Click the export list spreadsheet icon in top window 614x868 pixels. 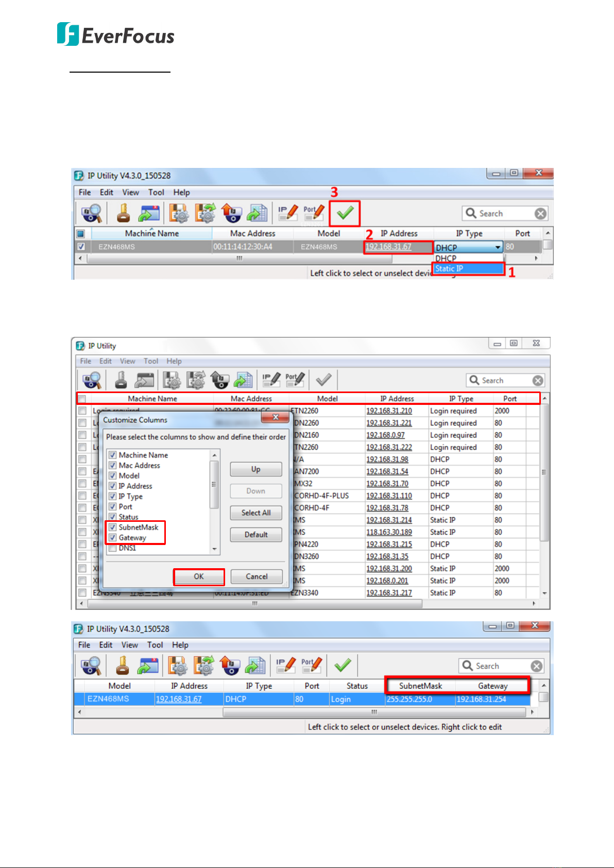click(x=257, y=213)
